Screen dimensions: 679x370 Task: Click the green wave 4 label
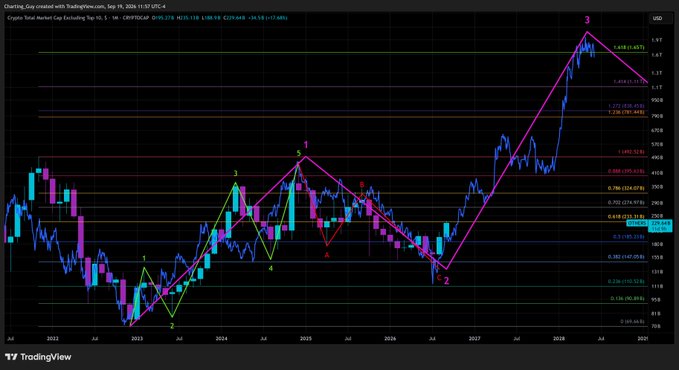pos(271,269)
